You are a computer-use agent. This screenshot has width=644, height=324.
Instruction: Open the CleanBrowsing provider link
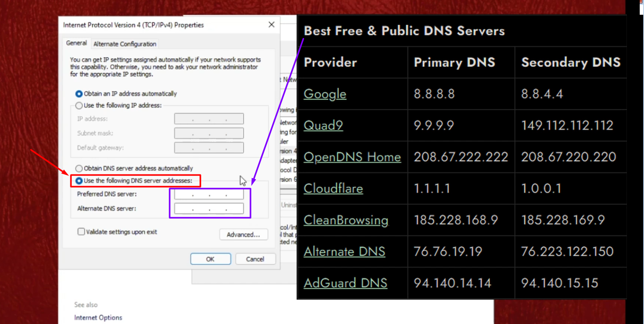pos(346,220)
